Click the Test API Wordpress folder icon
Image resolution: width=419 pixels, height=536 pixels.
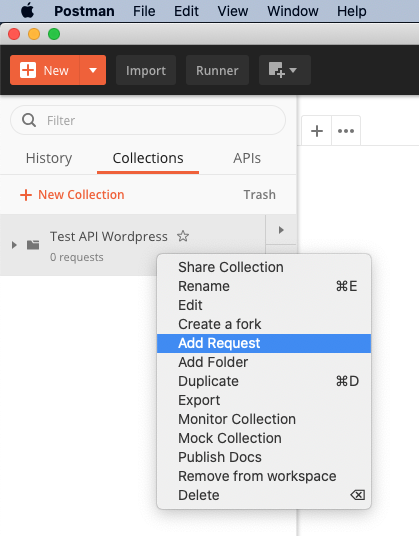[33, 245]
